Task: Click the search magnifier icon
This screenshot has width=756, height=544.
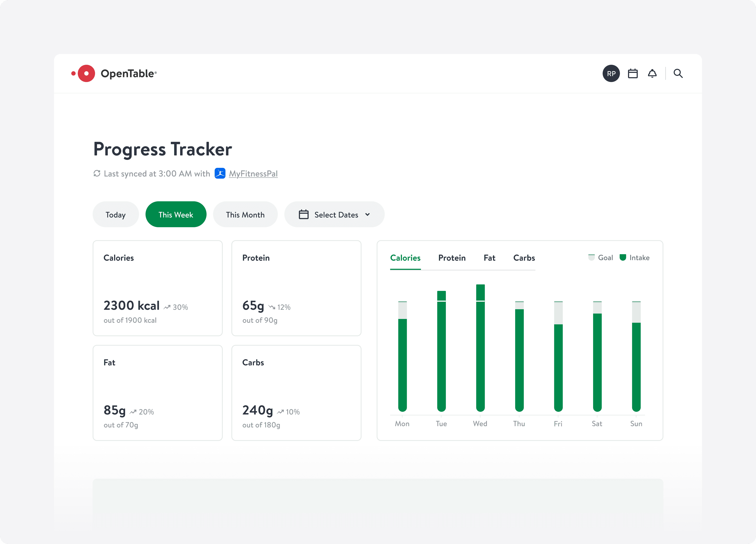Action: [x=678, y=73]
